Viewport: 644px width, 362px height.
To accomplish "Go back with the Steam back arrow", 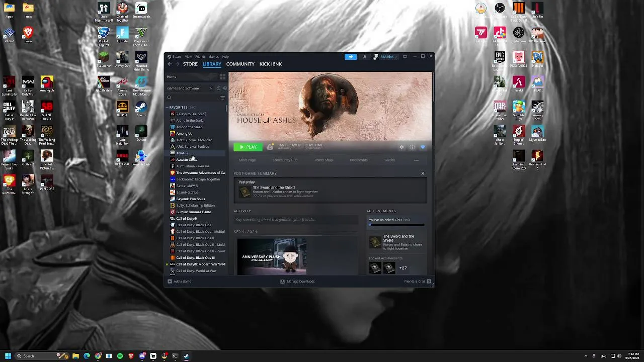I will click(x=170, y=64).
